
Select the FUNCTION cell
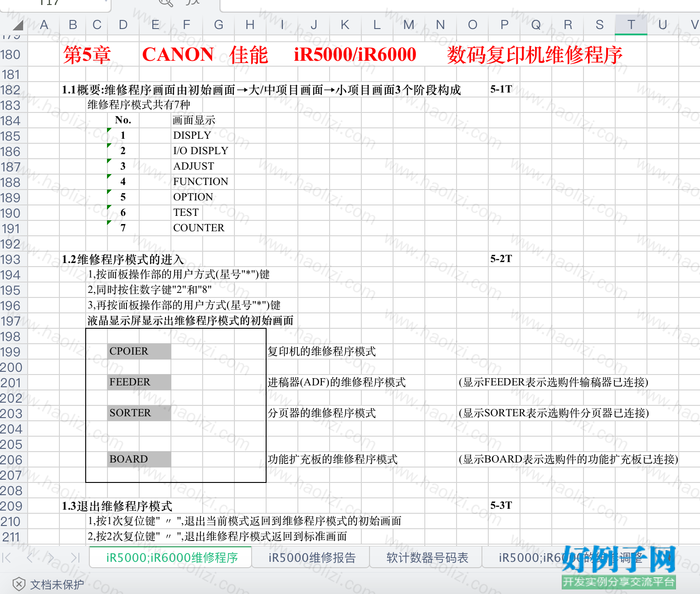point(201,182)
